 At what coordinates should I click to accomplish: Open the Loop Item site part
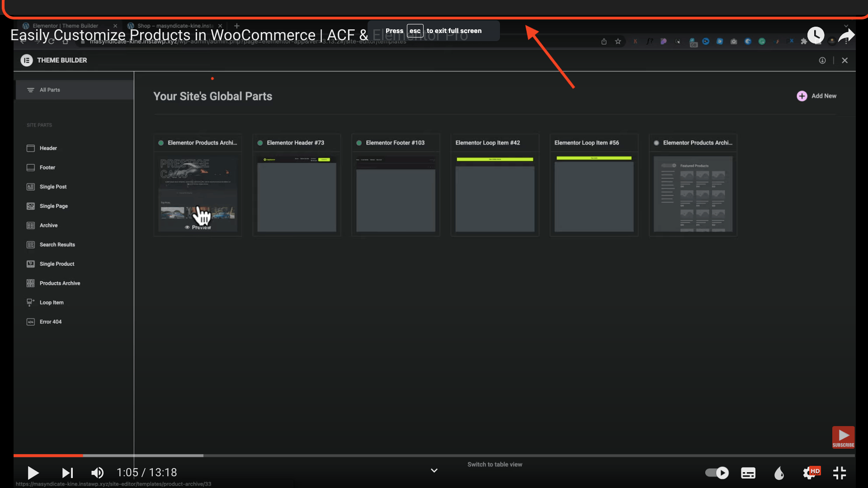pyautogui.click(x=52, y=303)
